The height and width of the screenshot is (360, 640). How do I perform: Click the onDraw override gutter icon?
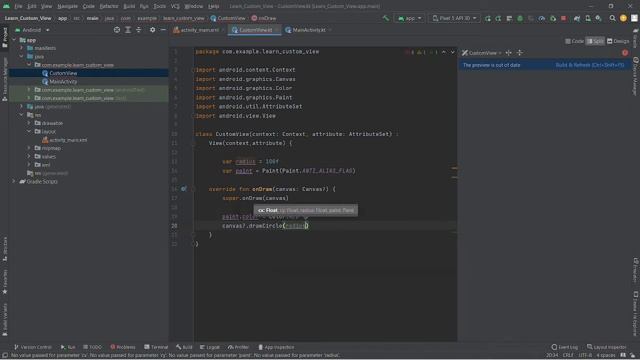[184, 189]
